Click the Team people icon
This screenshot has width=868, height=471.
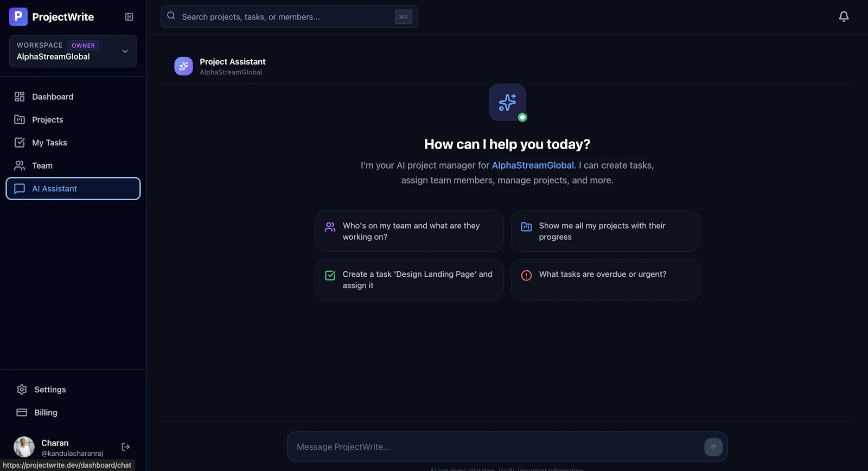[x=20, y=166]
